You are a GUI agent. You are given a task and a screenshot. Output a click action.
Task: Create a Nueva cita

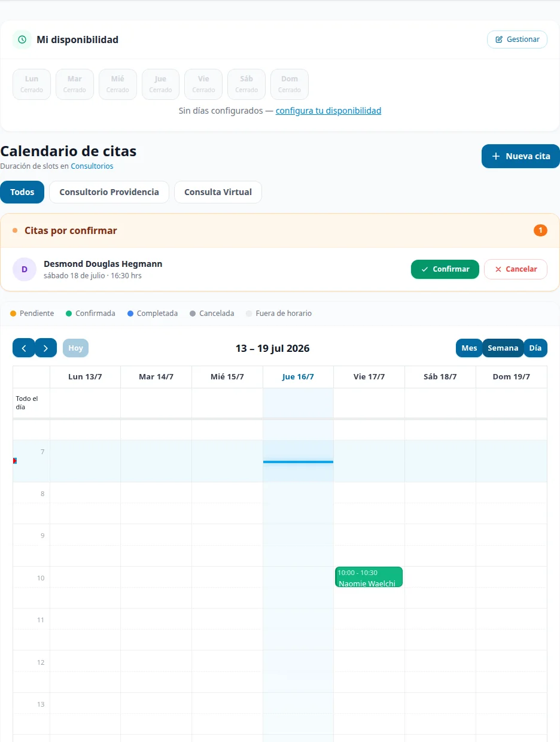tap(521, 156)
